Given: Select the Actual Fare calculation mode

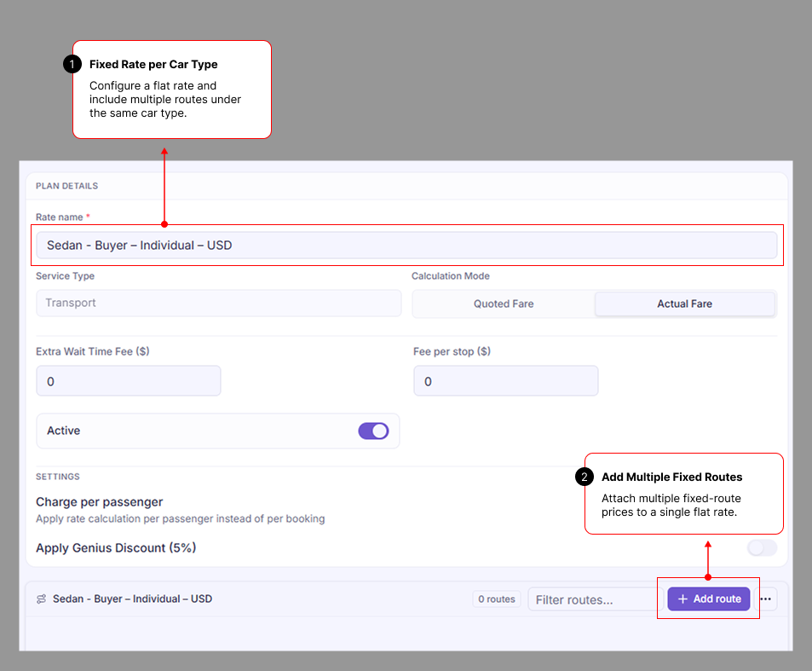Looking at the screenshot, I should [684, 304].
